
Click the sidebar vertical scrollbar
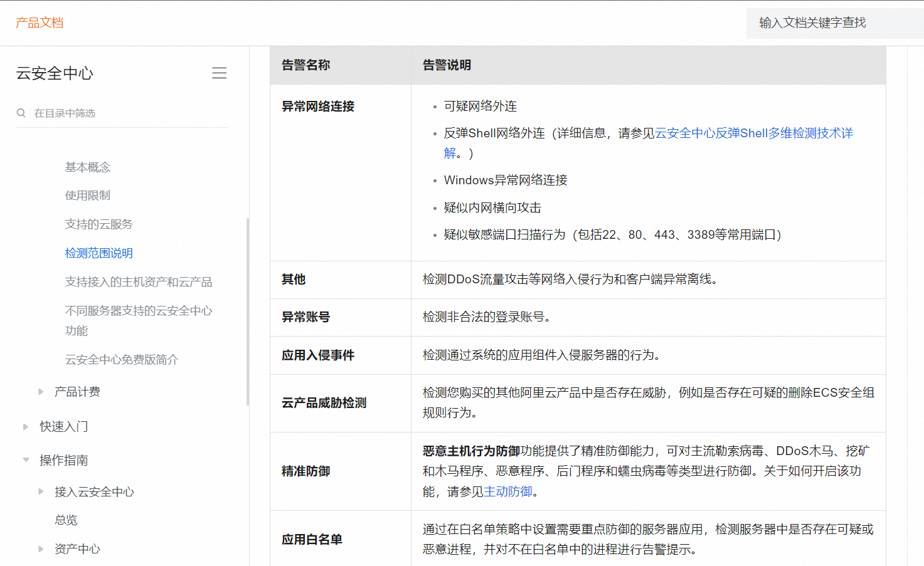pyautogui.click(x=248, y=312)
